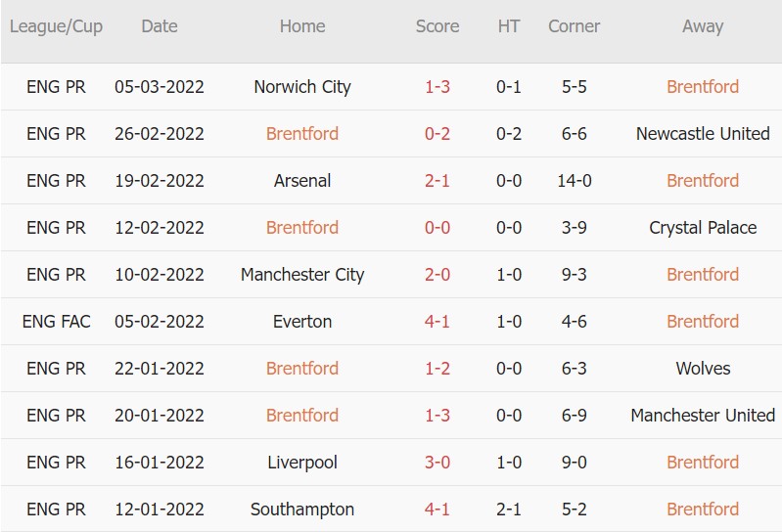Select Arsenal in the Home column

[301, 181]
